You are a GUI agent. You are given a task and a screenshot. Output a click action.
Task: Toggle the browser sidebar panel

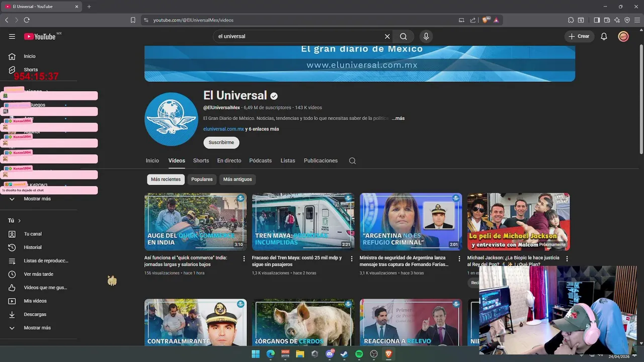pyautogui.click(x=597, y=20)
